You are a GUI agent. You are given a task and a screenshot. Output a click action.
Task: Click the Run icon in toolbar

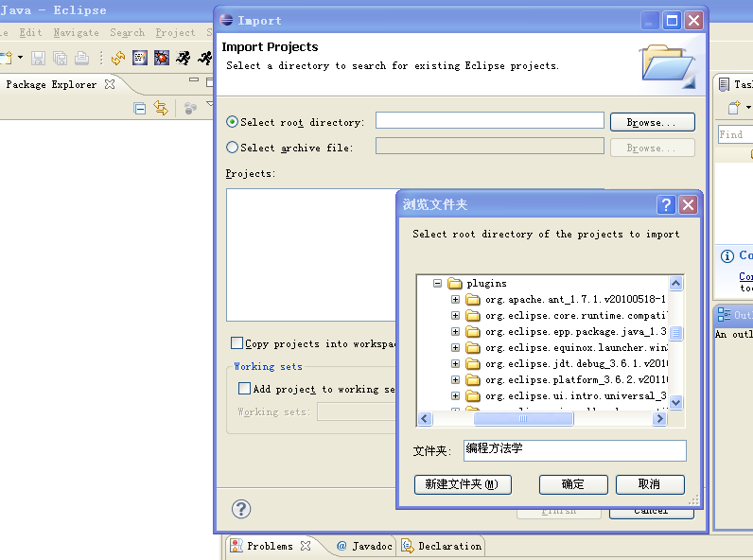(183, 58)
